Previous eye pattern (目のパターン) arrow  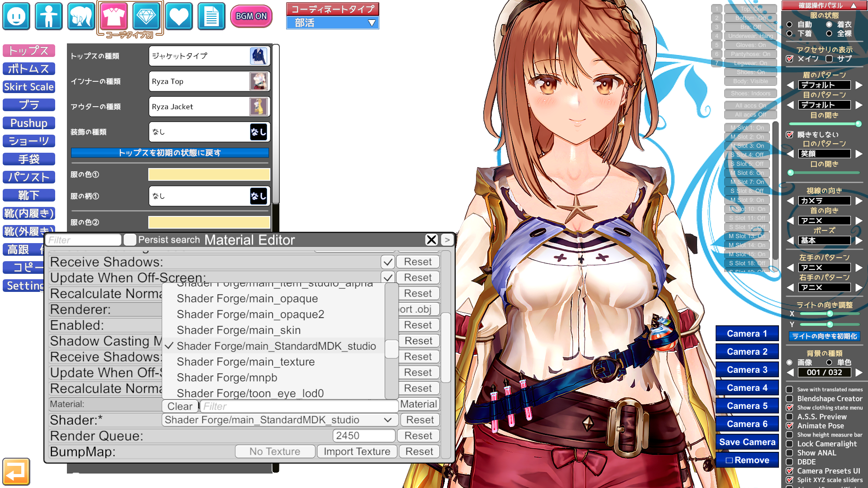click(x=791, y=105)
